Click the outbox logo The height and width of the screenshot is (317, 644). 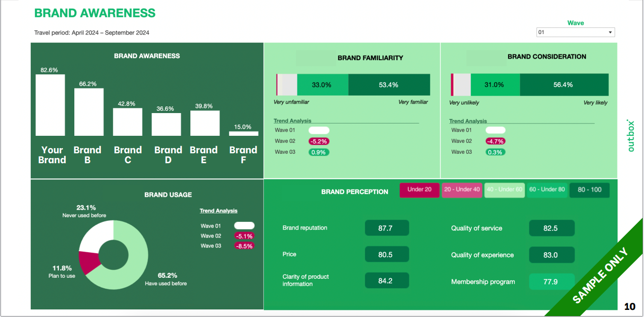point(630,135)
